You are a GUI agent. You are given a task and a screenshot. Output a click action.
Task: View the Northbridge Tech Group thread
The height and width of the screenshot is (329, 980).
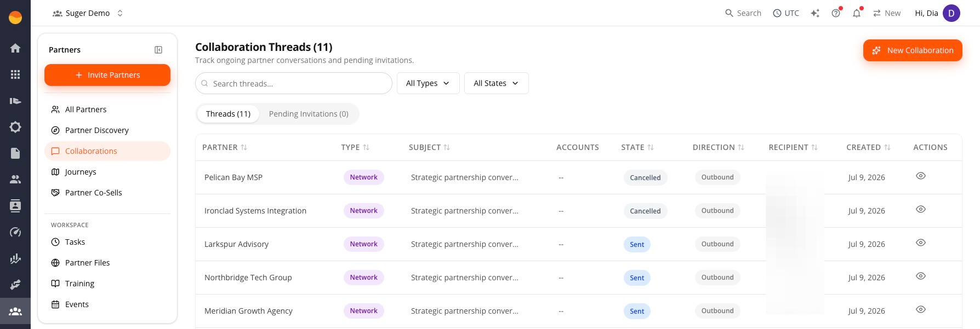(x=921, y=276)
